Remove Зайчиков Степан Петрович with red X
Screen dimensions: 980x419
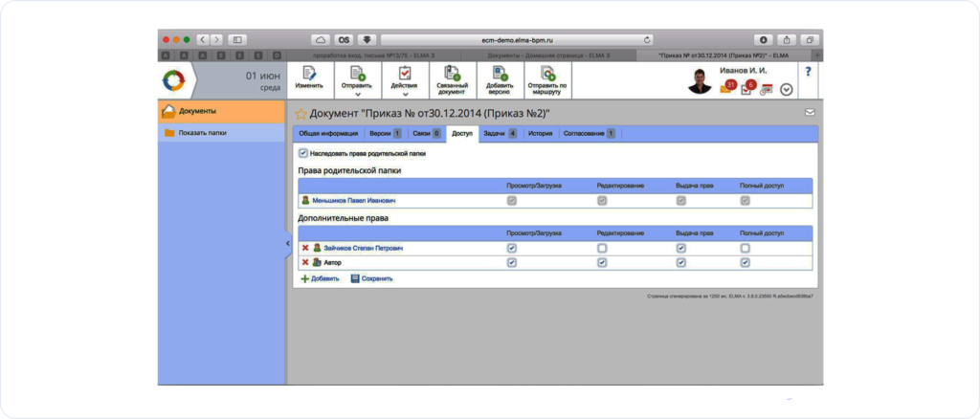point(305,248)
